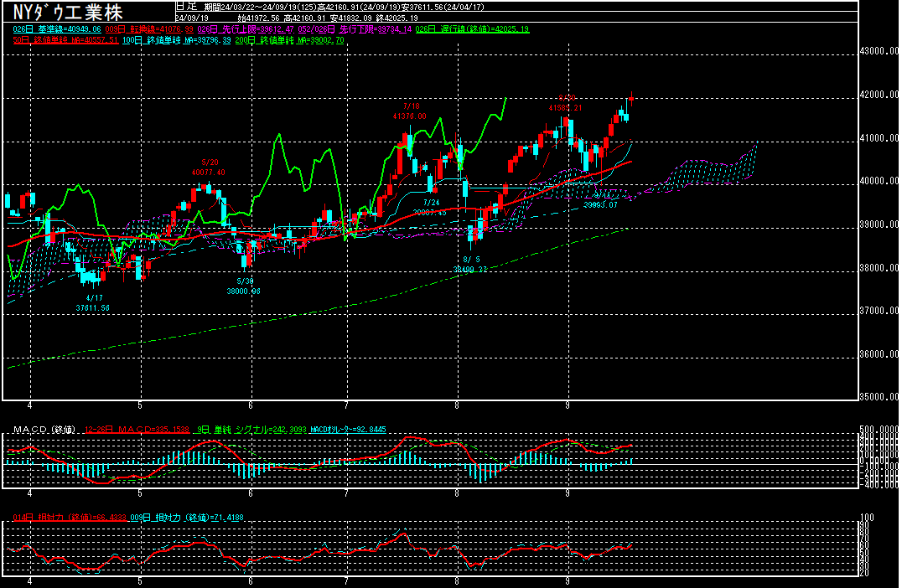Click the 9日 単純 シグナル=242.3093 legend
Viewport: 902px width, 588px height.
pos(252,430)
